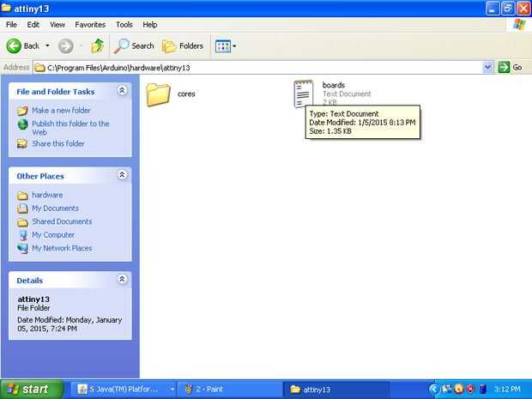
Task: Click the green Back arrow button
Action: [x=14, y=45]
